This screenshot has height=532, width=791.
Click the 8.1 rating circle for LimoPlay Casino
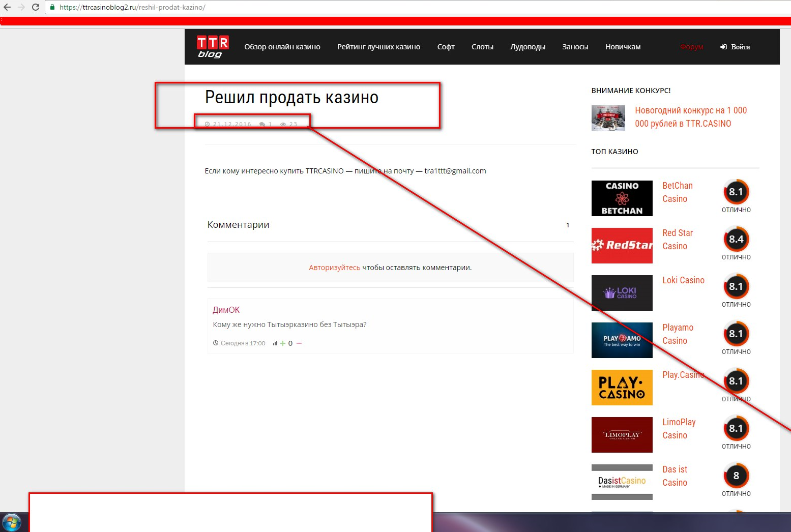click(x=736, y=428)
